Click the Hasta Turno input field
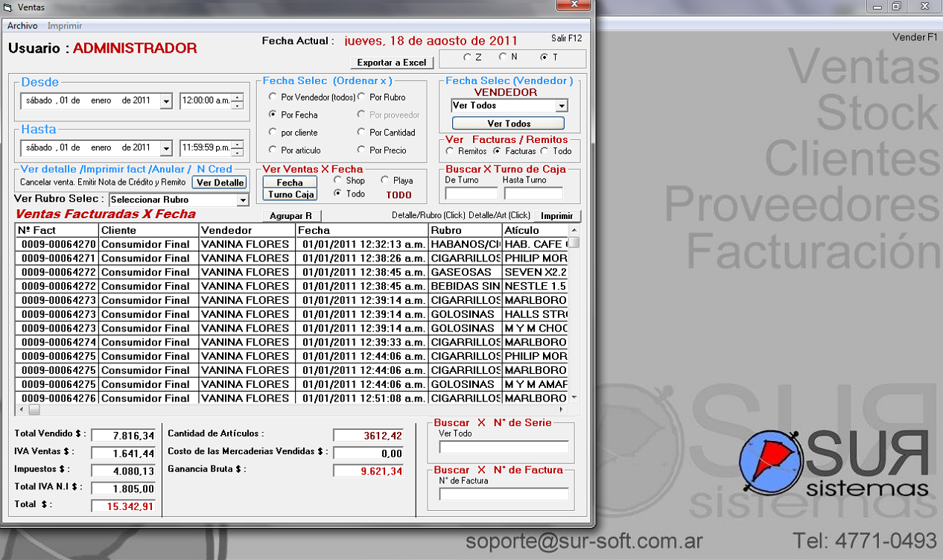Image resolution: width=943 pixels, height=560 pixels. click(x=533, y=194)
